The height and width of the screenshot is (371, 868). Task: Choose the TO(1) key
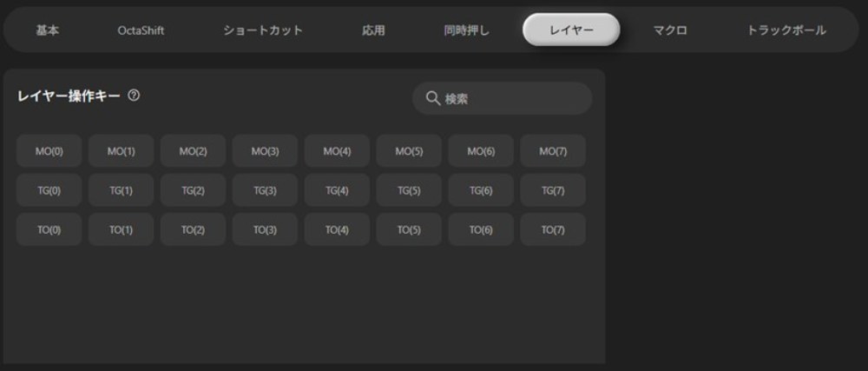(122, 229)
